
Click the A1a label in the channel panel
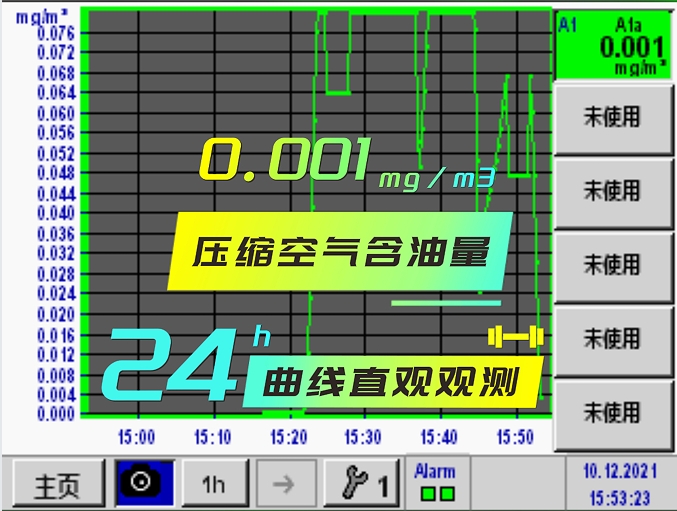[x=628, y=25]
